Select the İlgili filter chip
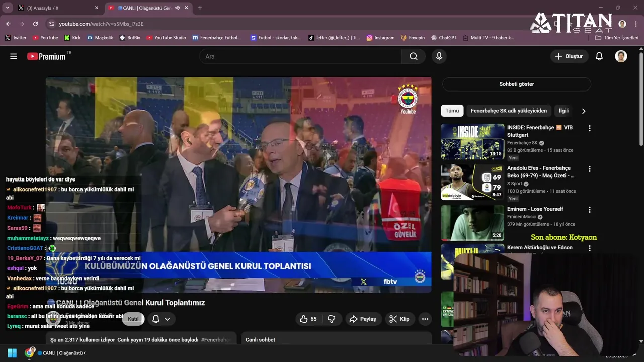Viewport: 644px width, 362px height. tap(563, 111)
